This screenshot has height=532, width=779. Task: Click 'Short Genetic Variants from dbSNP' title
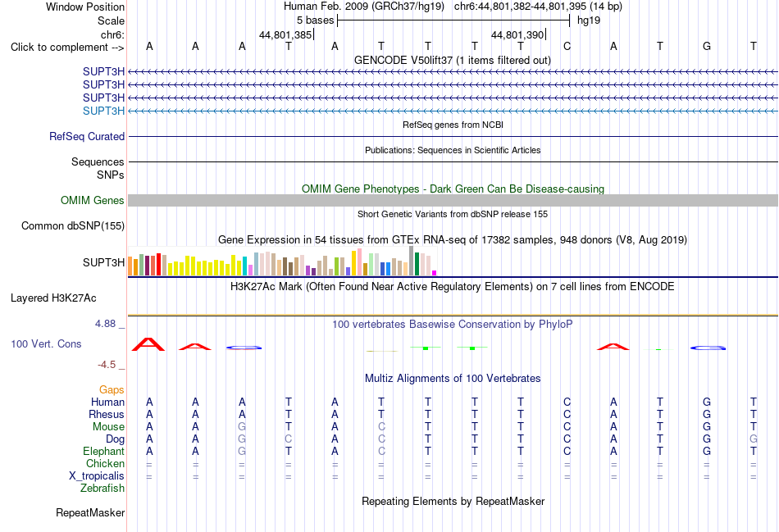point(453,214)
